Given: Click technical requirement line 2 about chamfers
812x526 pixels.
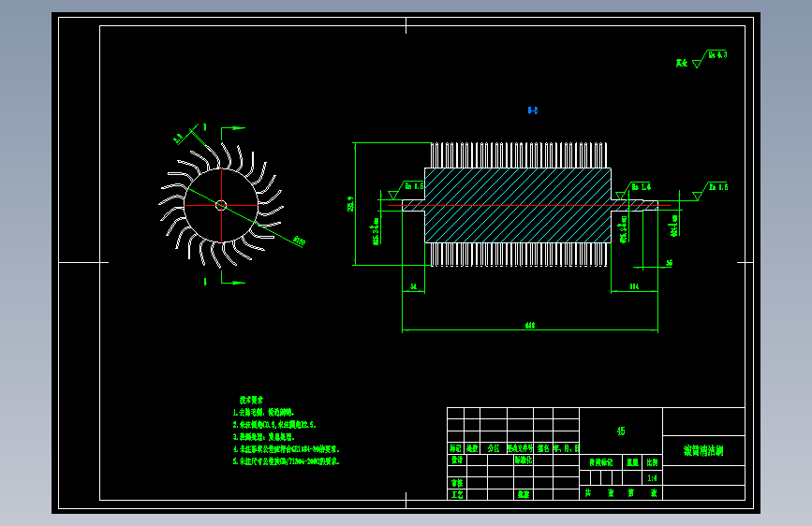Looking at the screenshot, I should 274,425.
